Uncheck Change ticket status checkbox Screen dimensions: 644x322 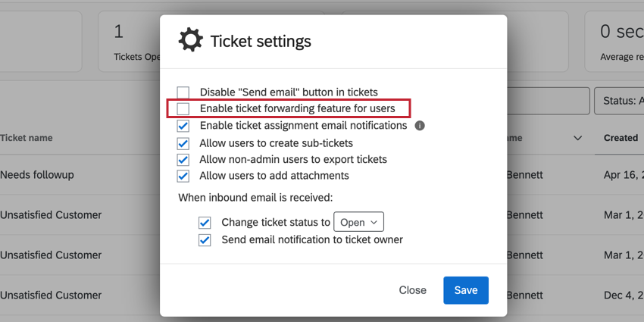205,223
